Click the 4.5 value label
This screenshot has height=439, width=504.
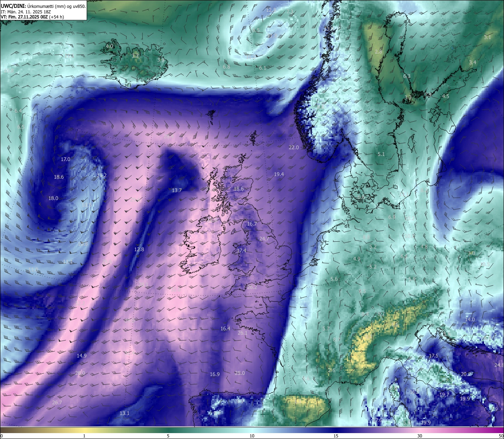[x=446, y=96]
